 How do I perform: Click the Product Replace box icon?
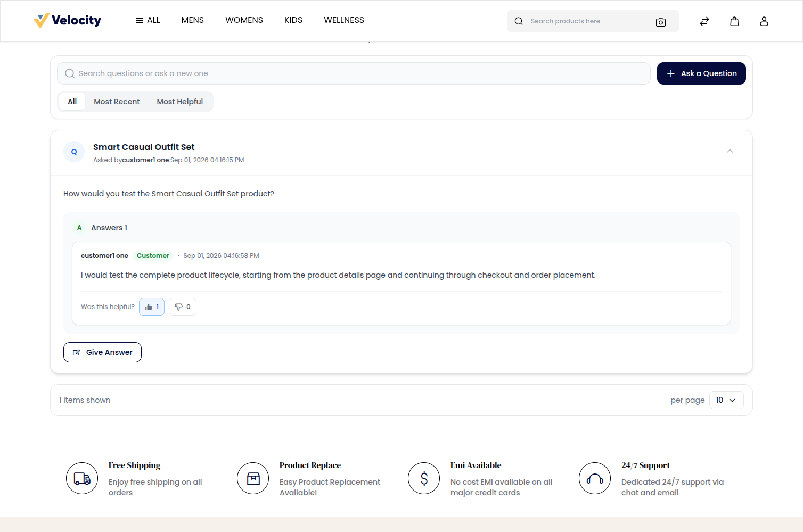pyautogui.click(x=253, y=478)
